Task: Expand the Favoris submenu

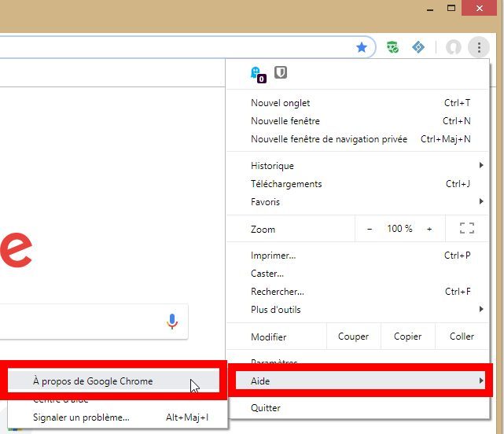Action: [358, 201]
